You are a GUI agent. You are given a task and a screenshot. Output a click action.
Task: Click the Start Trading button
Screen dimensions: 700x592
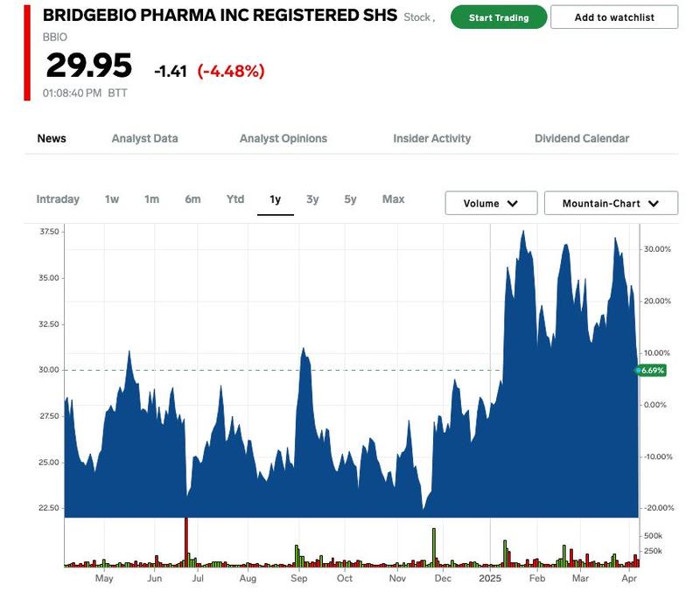click(499, 17)
